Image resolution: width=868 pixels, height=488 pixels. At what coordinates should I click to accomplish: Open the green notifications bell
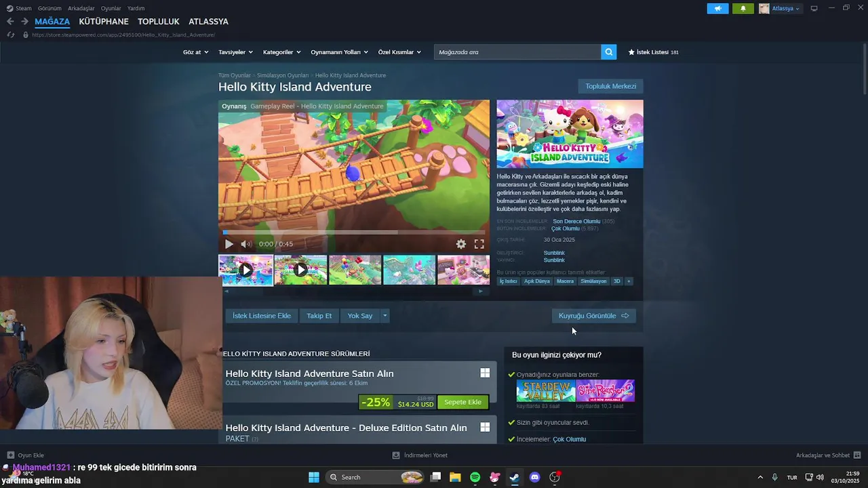point(743,8)
